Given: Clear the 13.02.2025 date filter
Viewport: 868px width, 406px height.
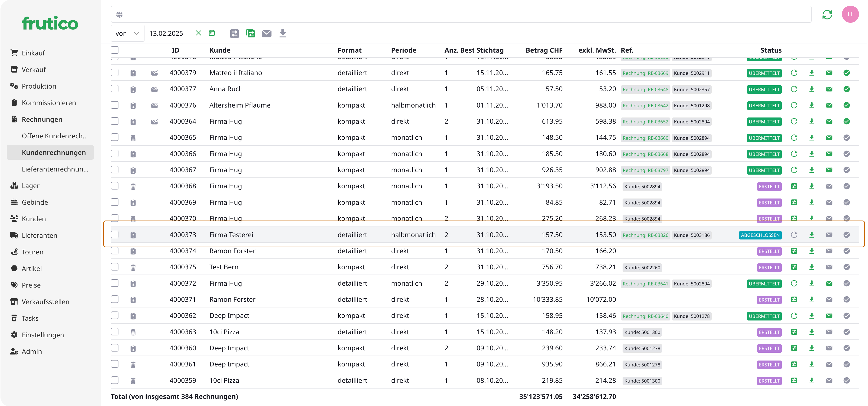Looking at the screenshot, I should (x=199, y=33).
